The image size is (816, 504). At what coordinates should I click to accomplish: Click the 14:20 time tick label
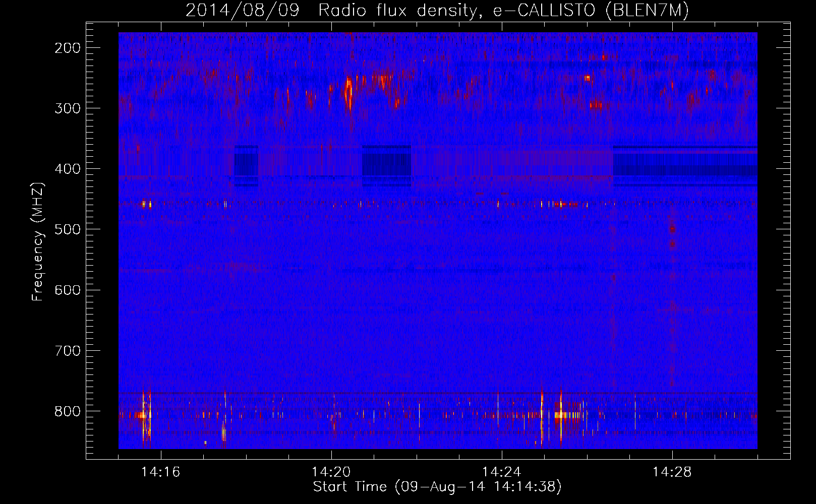(x=331, y=472)
